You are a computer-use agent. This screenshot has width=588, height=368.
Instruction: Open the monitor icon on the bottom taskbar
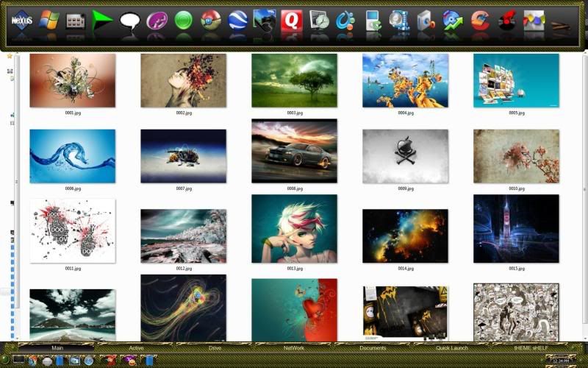19,360
